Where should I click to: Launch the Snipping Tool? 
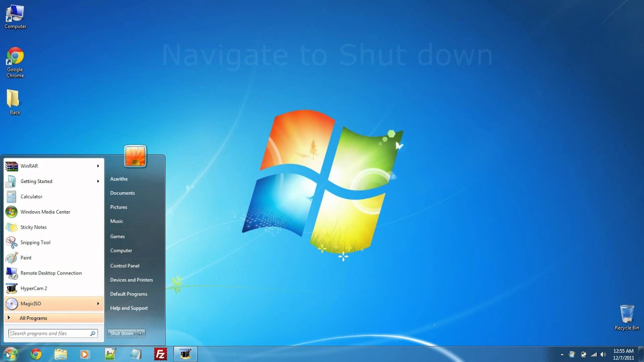pyautogui.click(x=54, y=242)
